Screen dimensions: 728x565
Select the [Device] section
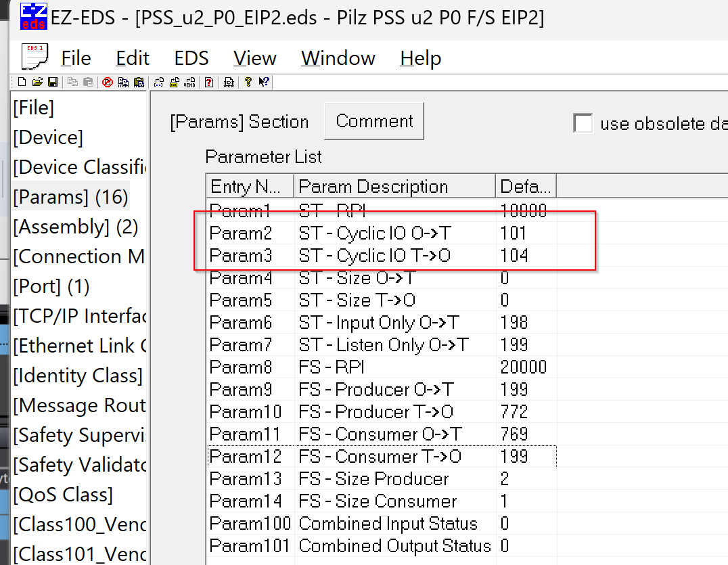pos(48,137)
